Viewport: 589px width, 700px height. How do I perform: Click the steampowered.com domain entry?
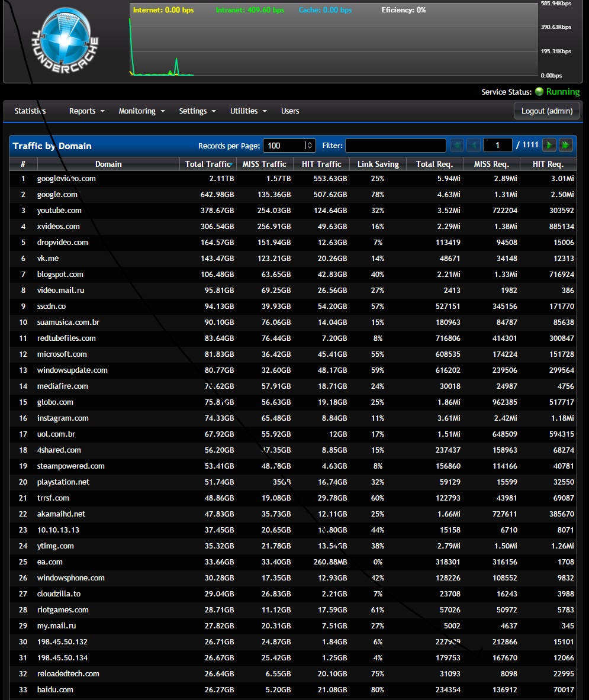click(70, 466)
